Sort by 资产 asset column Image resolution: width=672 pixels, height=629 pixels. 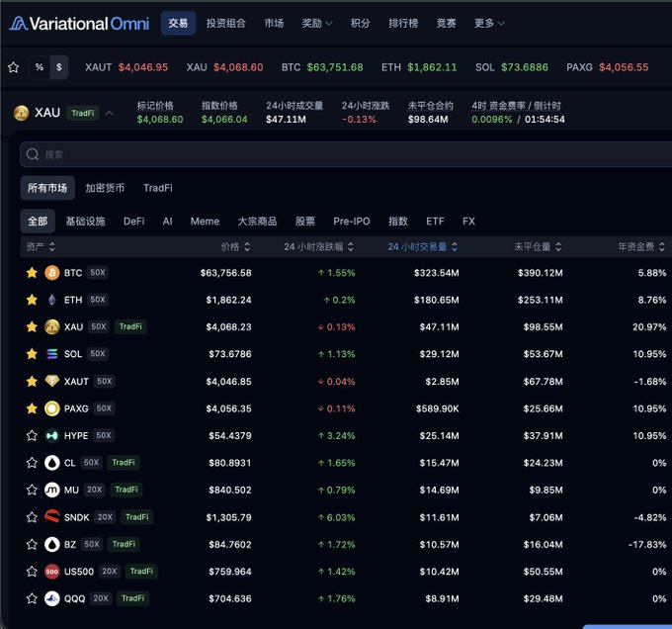(41, 246)
